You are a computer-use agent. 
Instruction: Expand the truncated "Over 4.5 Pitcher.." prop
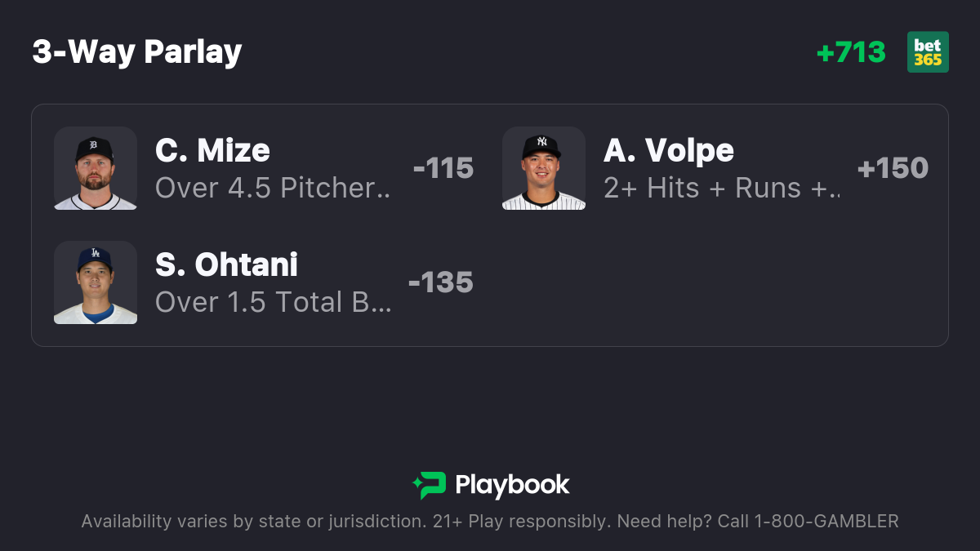(273, 189)
